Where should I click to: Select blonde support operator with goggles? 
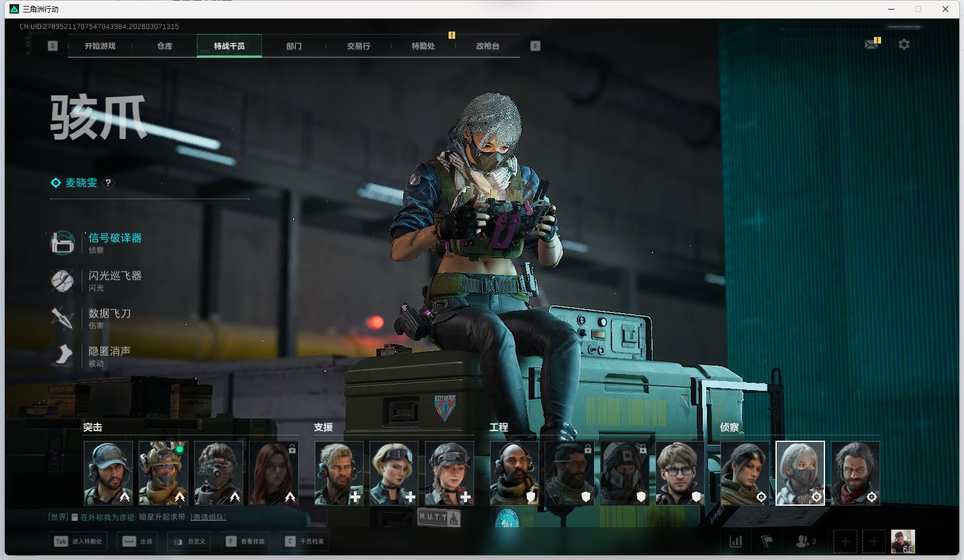[394, 474]
